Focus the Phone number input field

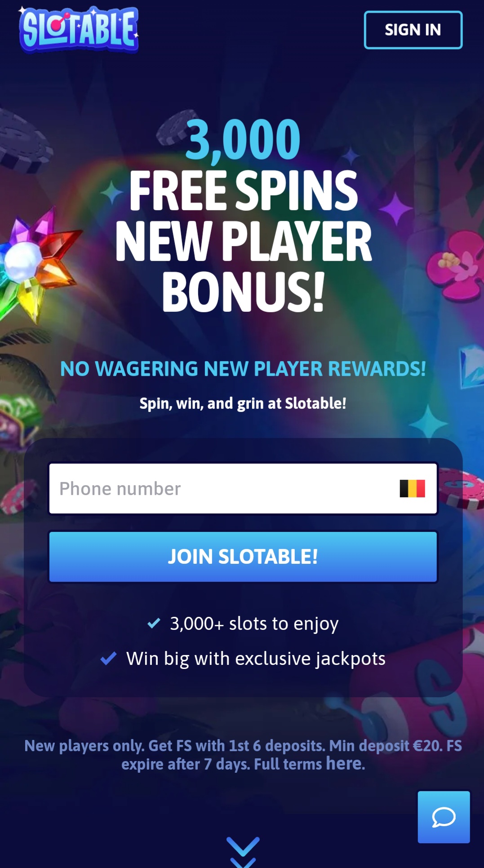click(x=243, y=488)
